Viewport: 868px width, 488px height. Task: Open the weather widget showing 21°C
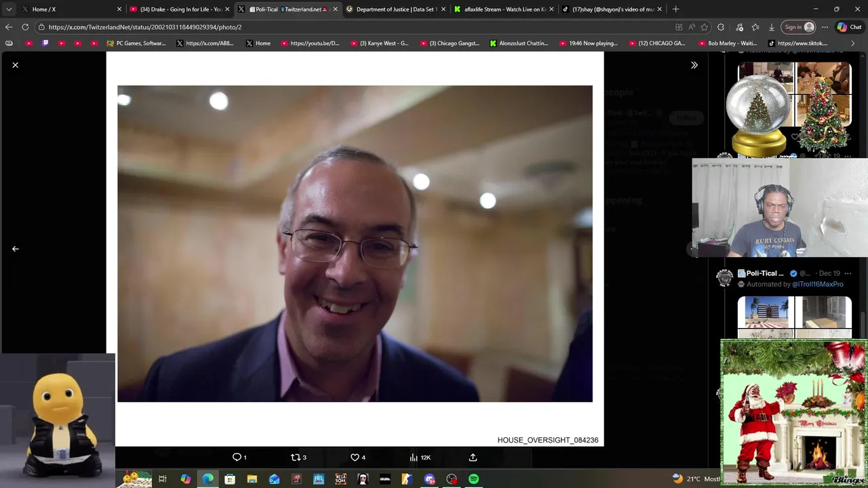click(696, 479)
